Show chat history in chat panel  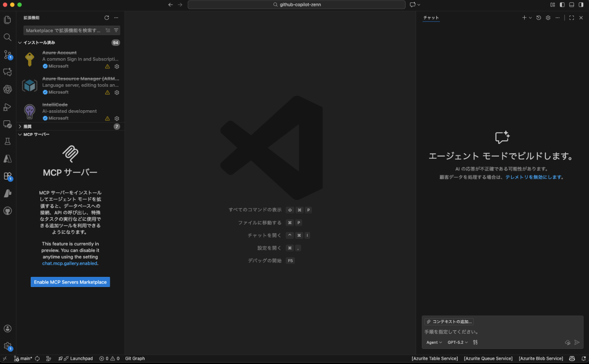tap(539, 18)
